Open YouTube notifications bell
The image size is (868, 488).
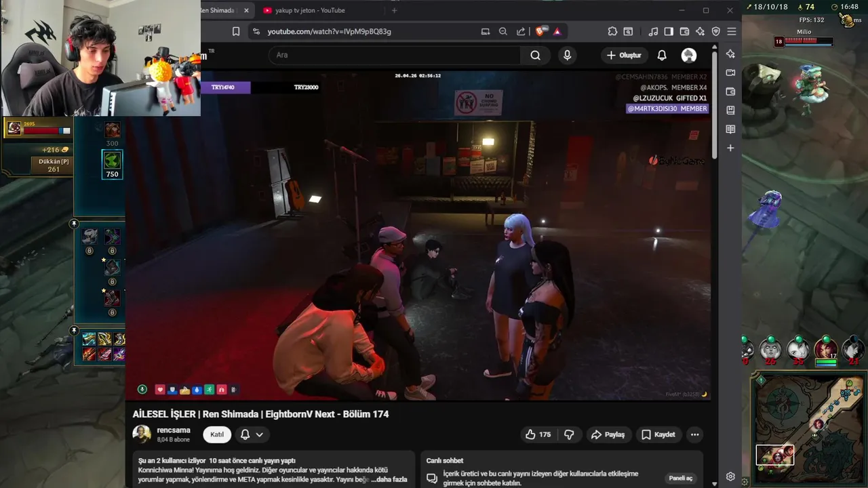click(662, 56)
